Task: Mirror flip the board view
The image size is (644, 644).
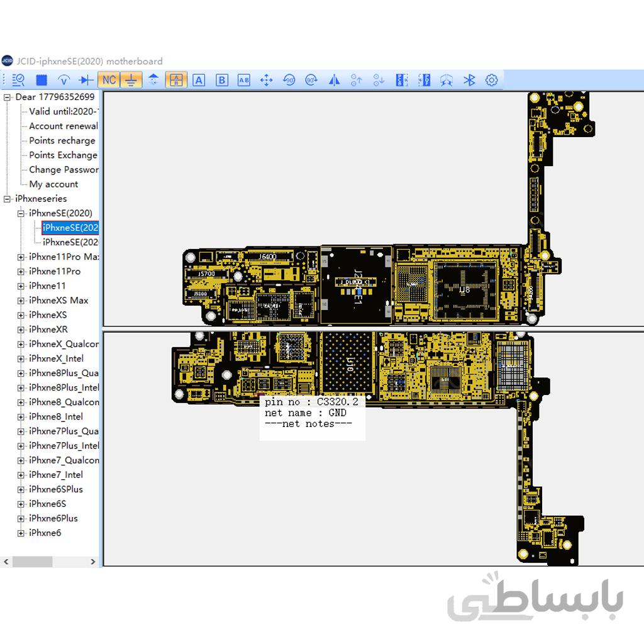Action: (335, 80)
